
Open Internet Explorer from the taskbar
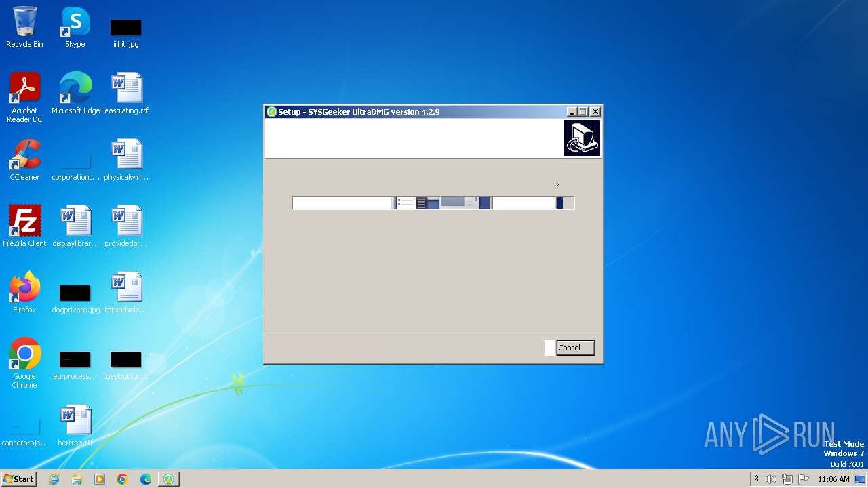[54, 479]
